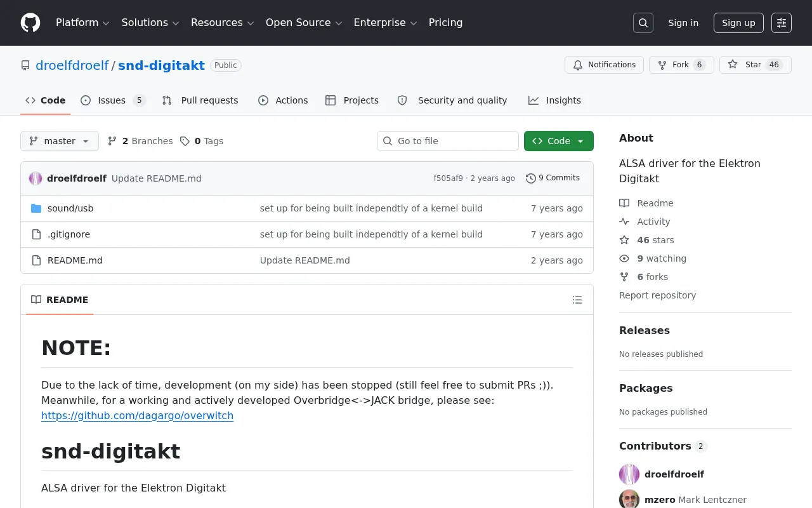Image resolution: width=812 pixels, height=508 pixels.
Task: Open the Contributors heading link
Action: point(663,446)
